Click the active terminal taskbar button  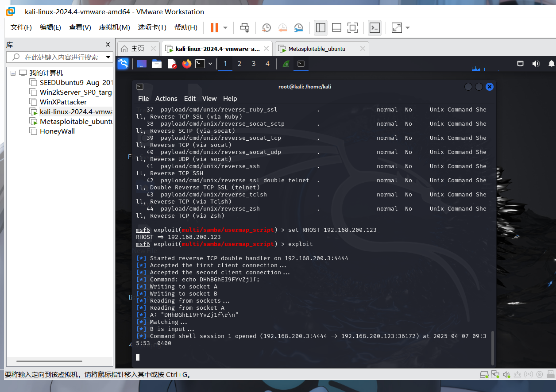(x=301, y=64)
